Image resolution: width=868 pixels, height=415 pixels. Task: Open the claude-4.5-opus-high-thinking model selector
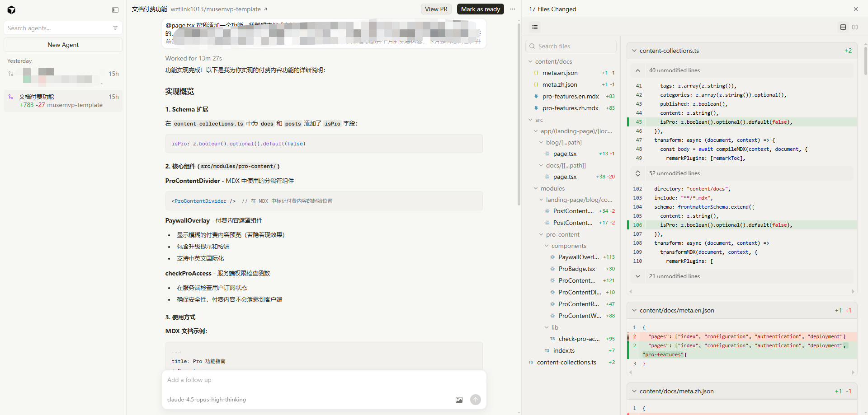(x=207, y=400)
